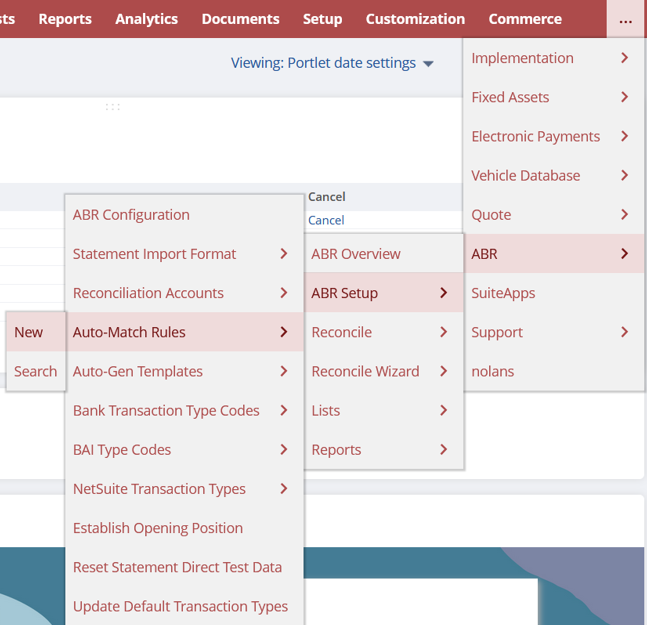The height and width of the screenshot is (625, 647).
Task: Select Establish Opening Position
Action: point(158,528)
